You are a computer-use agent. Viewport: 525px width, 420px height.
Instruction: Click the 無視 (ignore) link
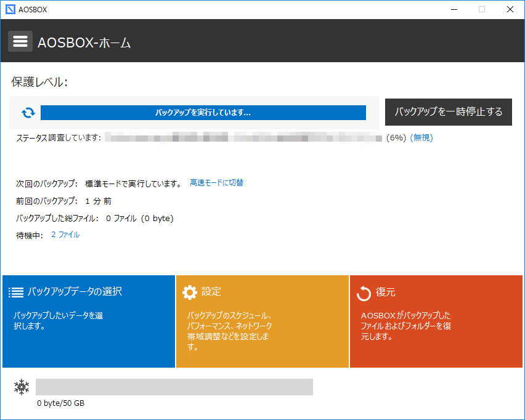pyautogui.click(x=421, y=137)
